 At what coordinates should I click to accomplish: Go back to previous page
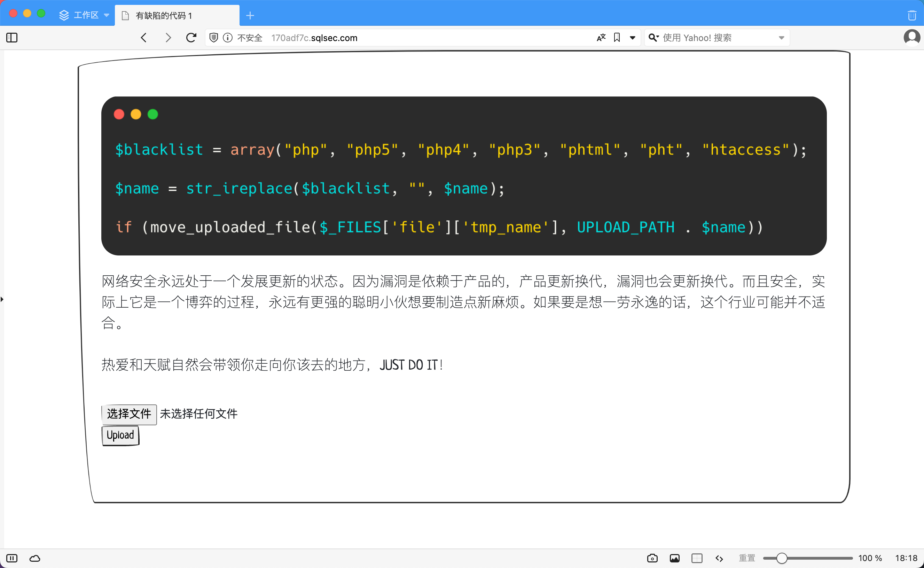pyautogui.click(x=143, y=38)
